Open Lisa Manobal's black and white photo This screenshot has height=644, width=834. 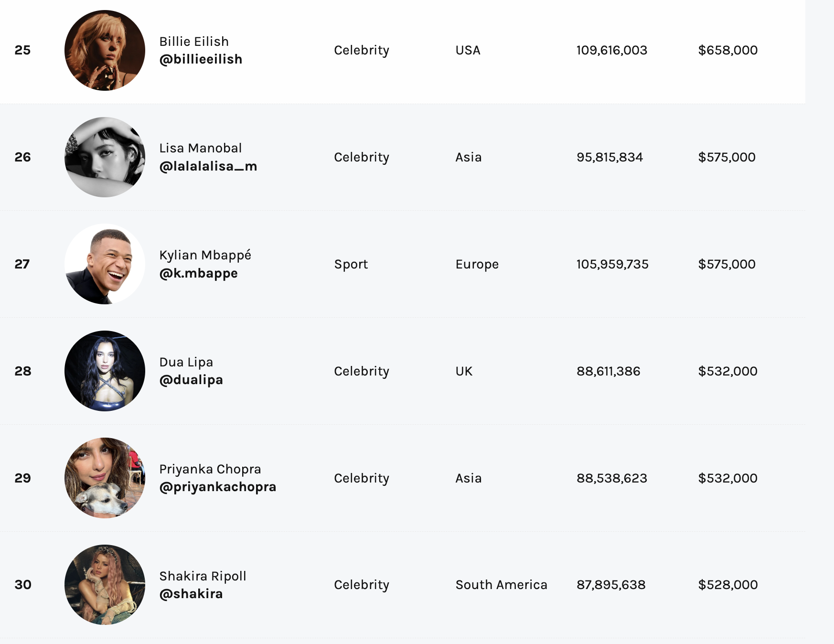(x=105, y=157)
